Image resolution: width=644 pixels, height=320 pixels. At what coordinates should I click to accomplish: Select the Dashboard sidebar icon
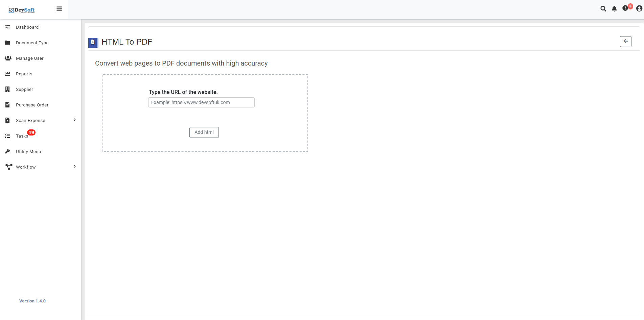click(7, 27)
